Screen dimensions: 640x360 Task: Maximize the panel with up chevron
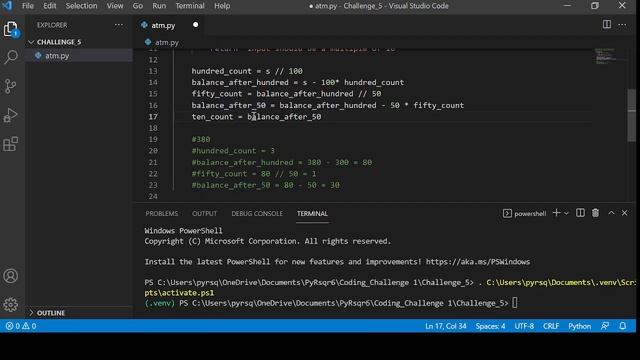[x=611, y=213]
